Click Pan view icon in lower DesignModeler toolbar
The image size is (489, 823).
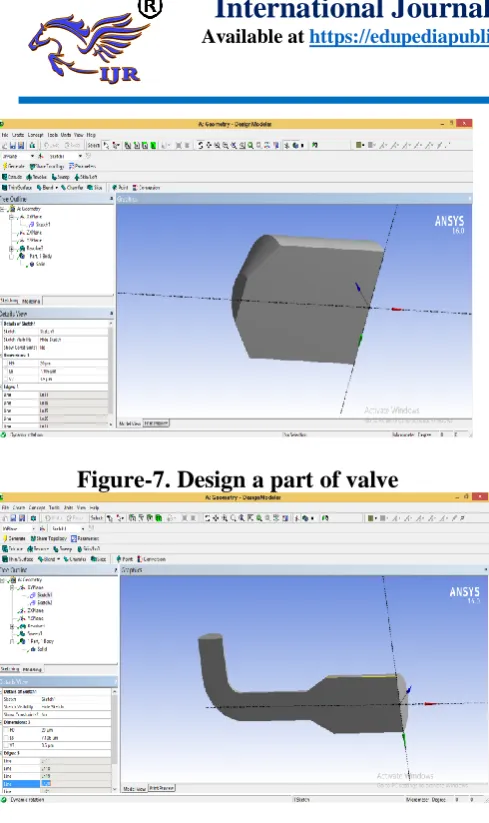click(x=216, y=518)
